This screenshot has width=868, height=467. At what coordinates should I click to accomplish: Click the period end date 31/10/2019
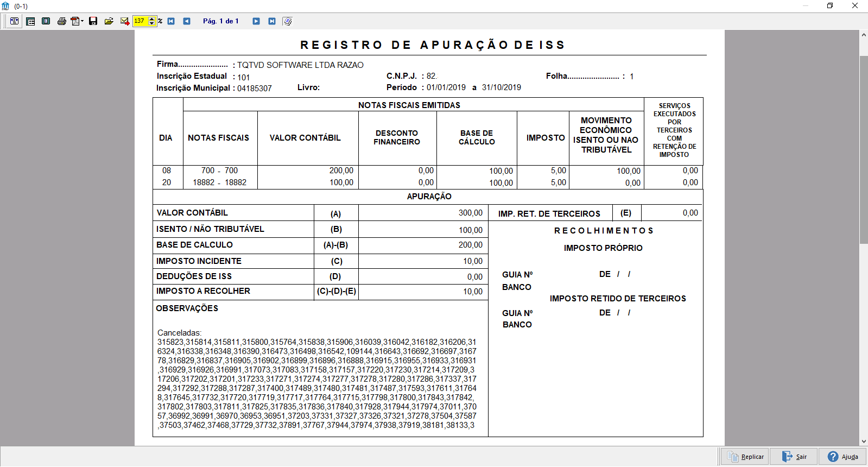point(502,87)
